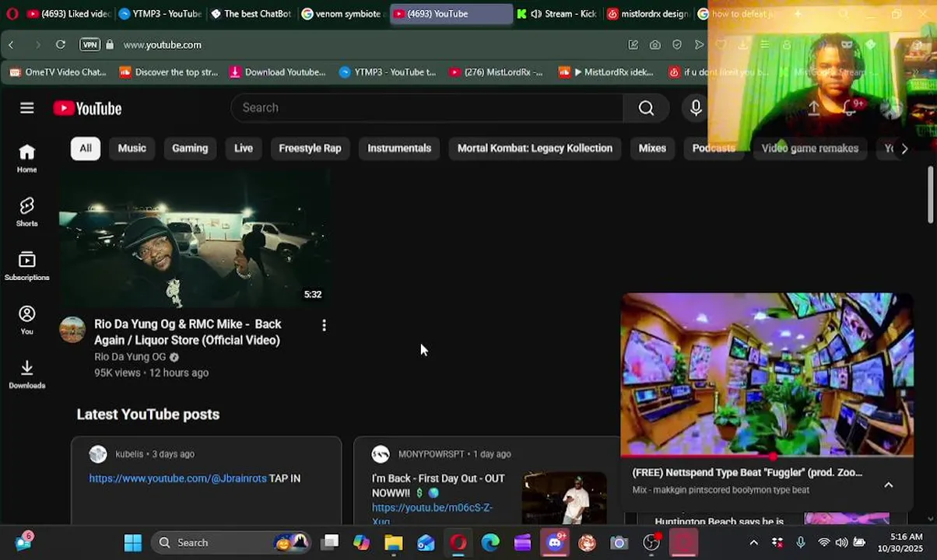The width and height of the screenshot is (937, 560).
Task: Select the Mortal Kombat: Legacy Kollection chip
Action: 535,148
